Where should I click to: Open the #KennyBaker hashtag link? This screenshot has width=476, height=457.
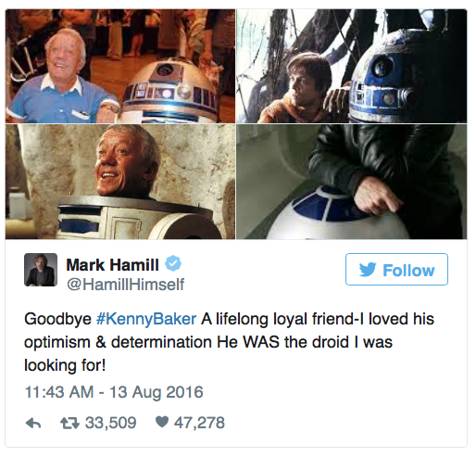point(146,319)
